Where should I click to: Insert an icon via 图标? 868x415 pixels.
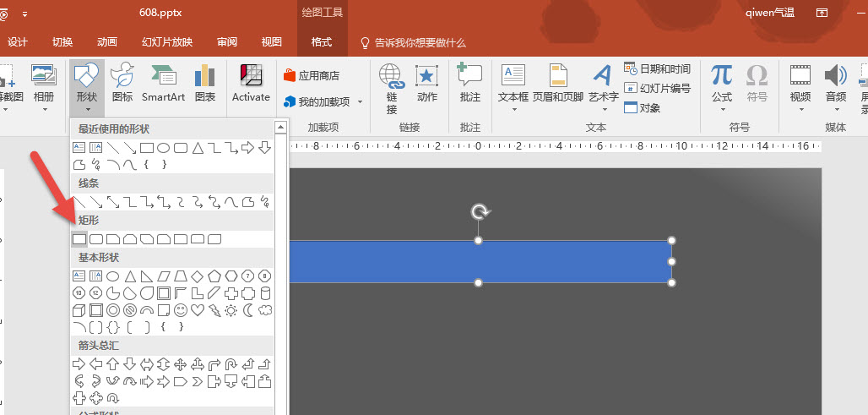122,82
